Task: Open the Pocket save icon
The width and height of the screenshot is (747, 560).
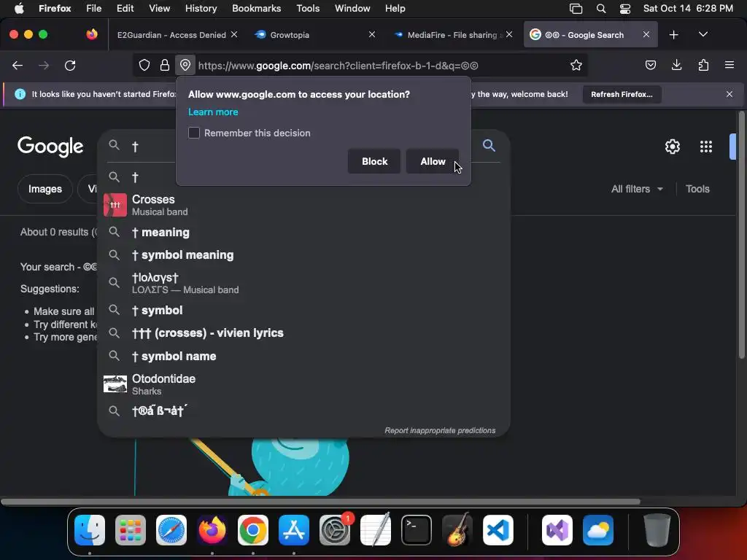Action: point(650,65)
